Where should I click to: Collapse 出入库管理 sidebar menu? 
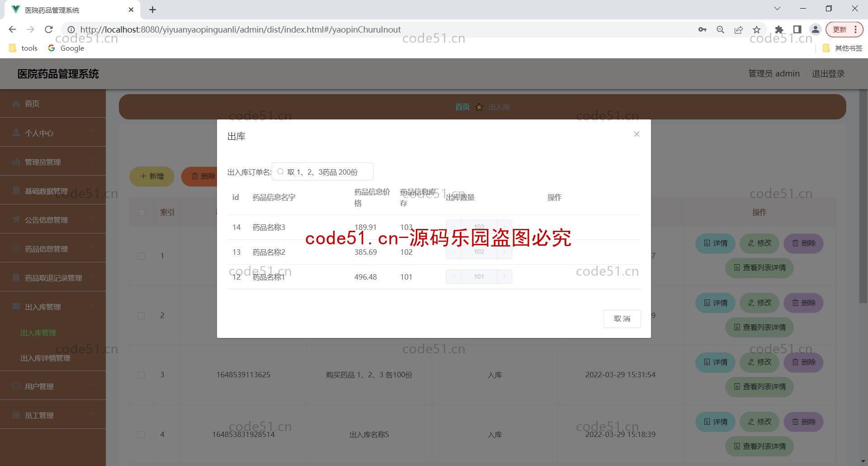[x=53, y=306]
